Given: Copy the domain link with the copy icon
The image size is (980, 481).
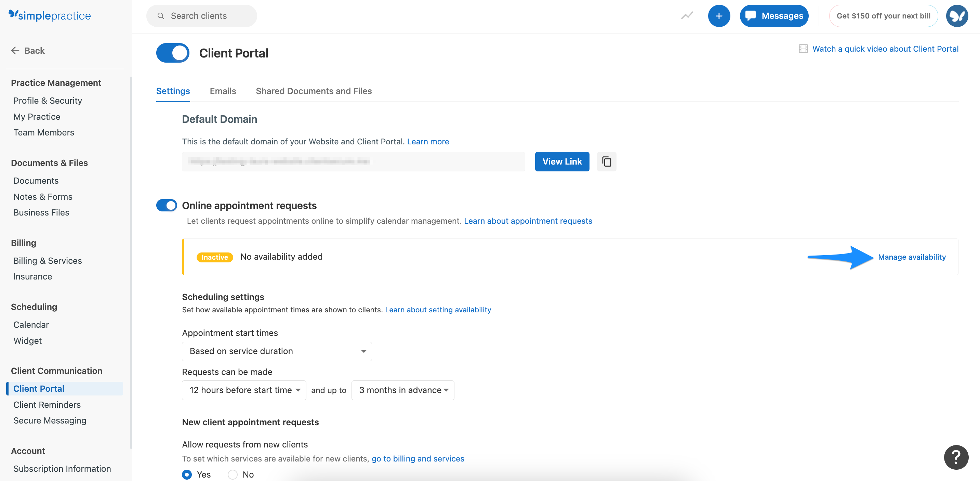Looking at the screenshot, I should pyautogui.click(x=606, y=162).
